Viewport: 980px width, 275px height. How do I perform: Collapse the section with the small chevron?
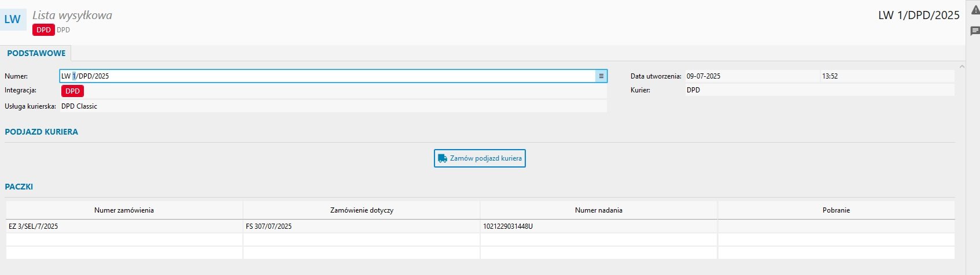(x=961, y=67)
